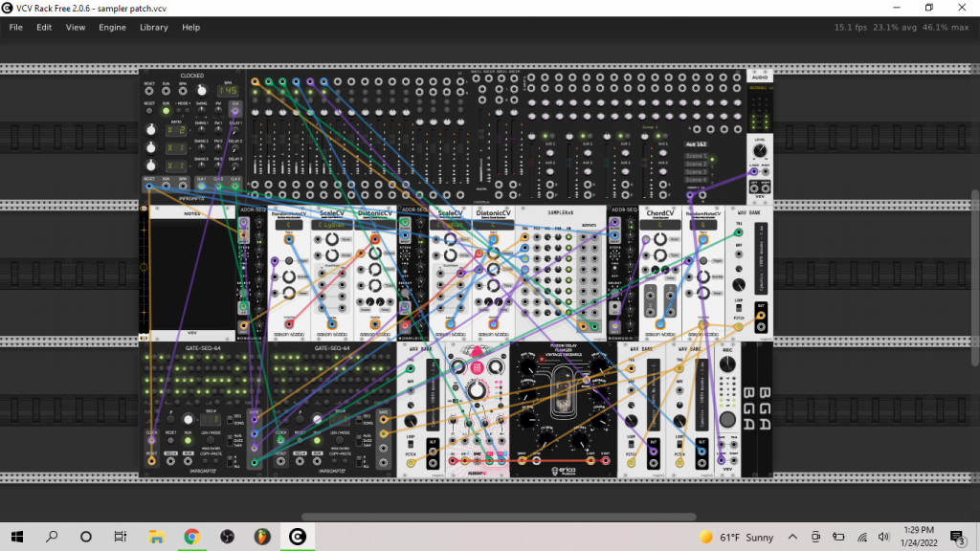
Task: Toggle LOOP switch on WAV BANK next to GATE-SEQ-64
Action: coord(411,444)
